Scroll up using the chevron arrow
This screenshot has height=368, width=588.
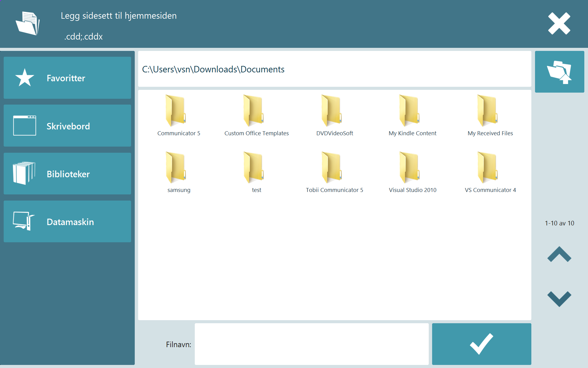pyautogui.click(x=560, y=254)
